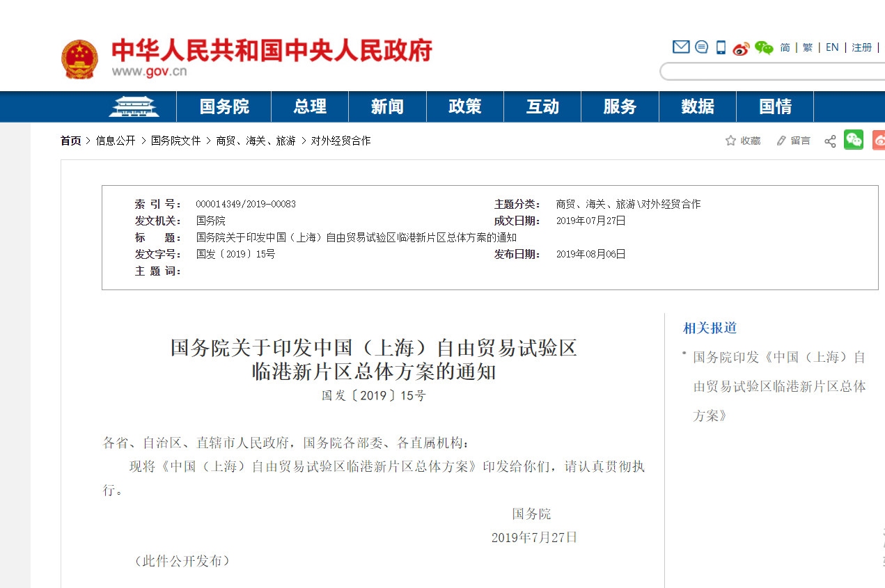
Task: Share via the green WeChat share button
Action: [x=853, y=140]
